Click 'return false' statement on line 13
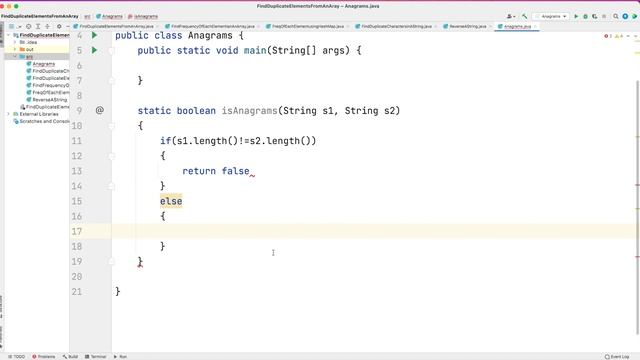 click(216, 171)
